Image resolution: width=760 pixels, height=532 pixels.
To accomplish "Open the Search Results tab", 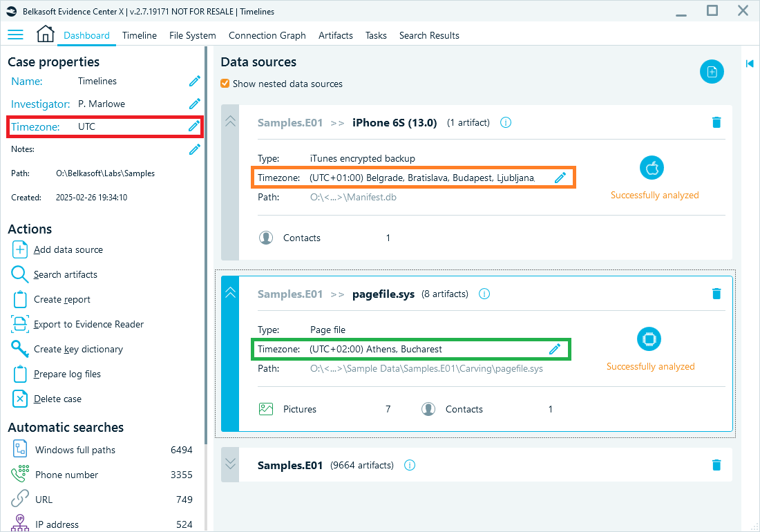I will [430, 35].
